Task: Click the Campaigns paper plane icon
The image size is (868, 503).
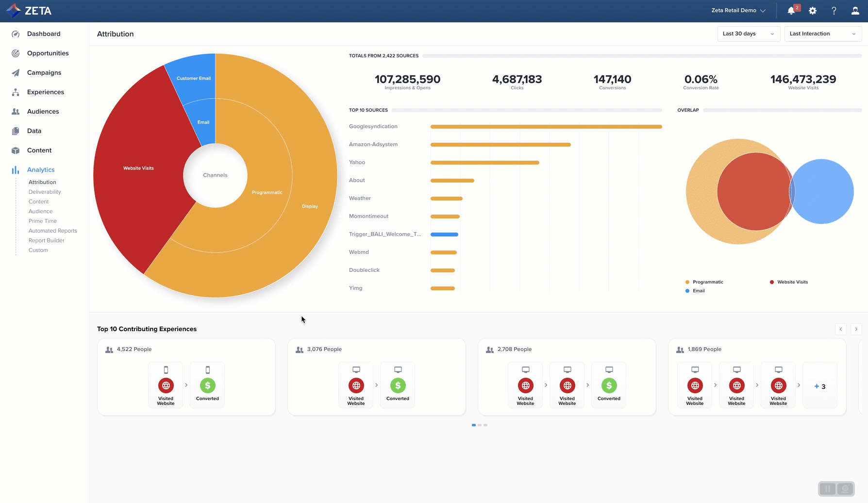Action: click(16, 73)
